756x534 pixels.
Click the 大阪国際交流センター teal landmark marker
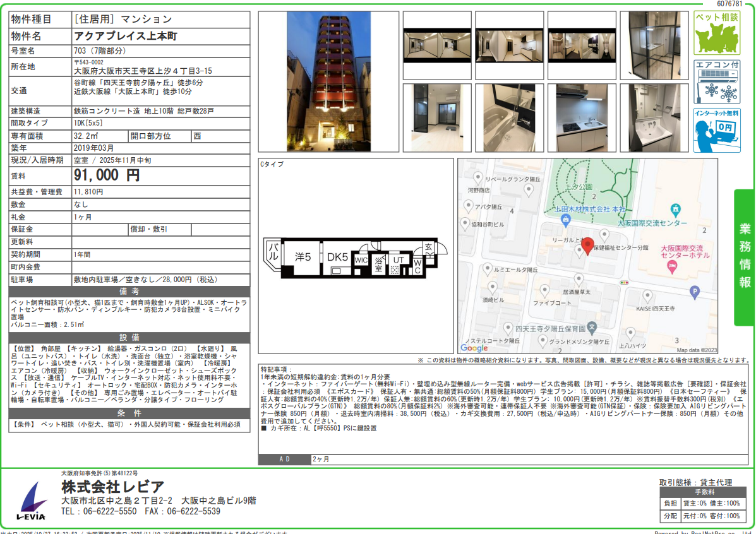click(676, 208)
